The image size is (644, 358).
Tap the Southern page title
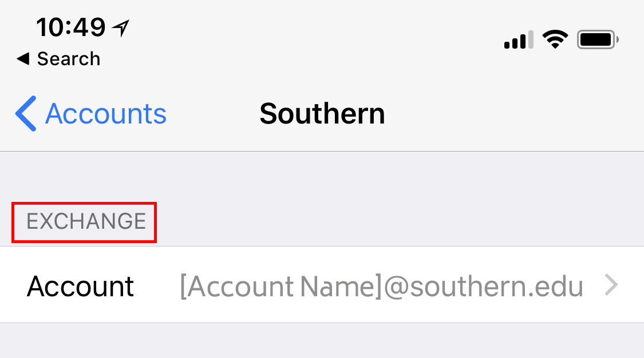[322, 114]
